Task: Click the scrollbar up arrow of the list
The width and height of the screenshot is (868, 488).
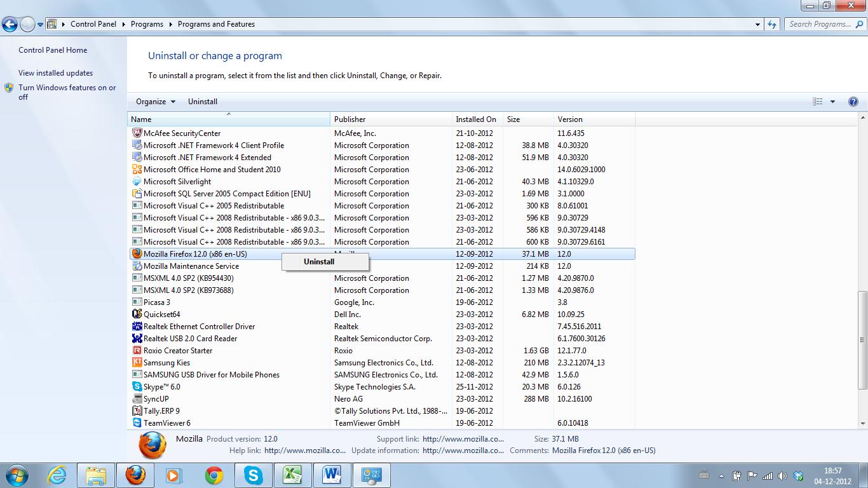Action: click(x=863, y=119)
